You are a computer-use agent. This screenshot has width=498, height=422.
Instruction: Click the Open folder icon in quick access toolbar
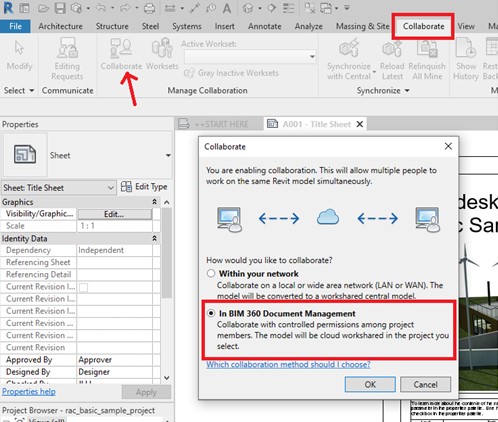(x=43, y=8)
